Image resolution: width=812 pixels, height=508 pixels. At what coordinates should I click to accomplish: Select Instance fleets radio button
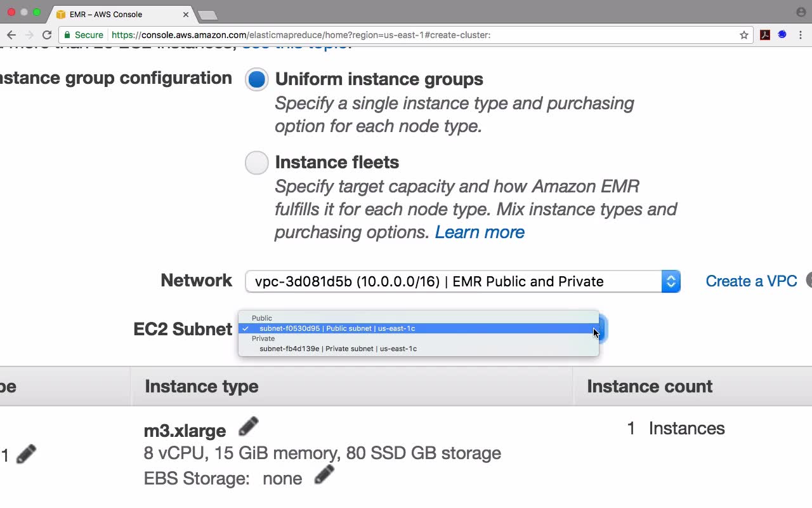[x=257, y=163]
